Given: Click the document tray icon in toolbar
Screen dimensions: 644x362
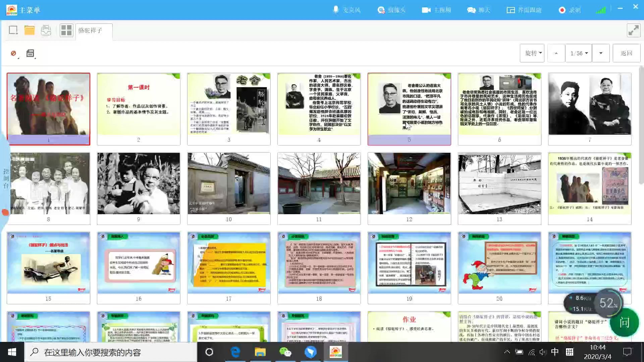Looking at the screenshot, I should pyautogui.click(x=46, y=30).
